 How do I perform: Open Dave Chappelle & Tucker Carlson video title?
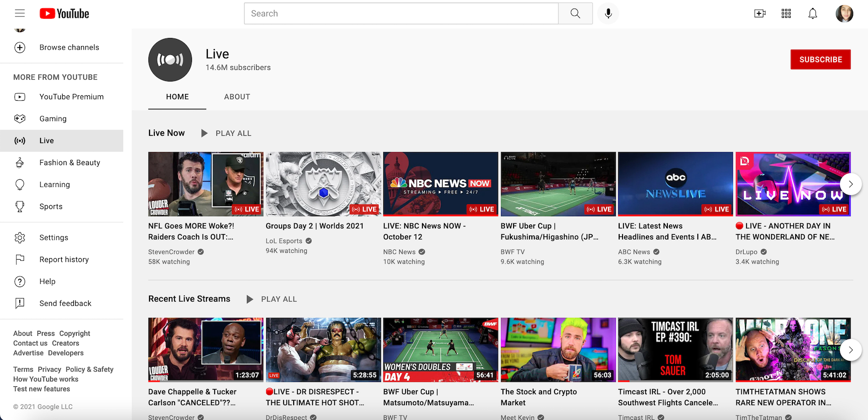(x=192, y=397)
